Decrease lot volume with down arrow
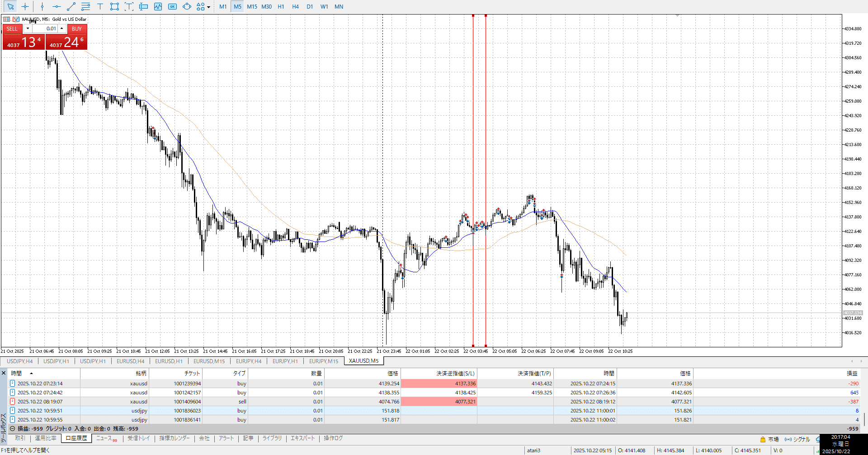Screen dimensions: 868x455 28,28
